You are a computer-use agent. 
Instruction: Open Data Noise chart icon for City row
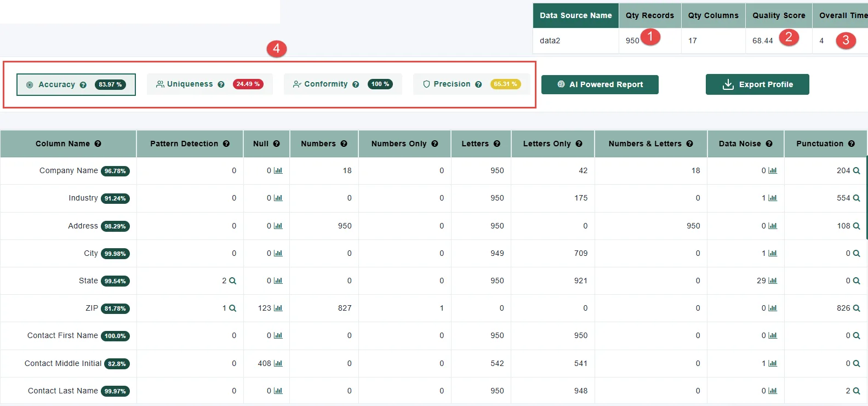773,253
